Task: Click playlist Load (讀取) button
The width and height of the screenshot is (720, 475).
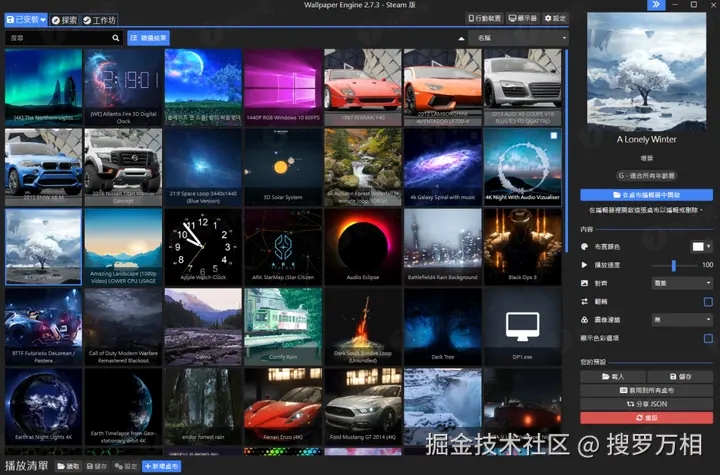Action: click(68, 466)
